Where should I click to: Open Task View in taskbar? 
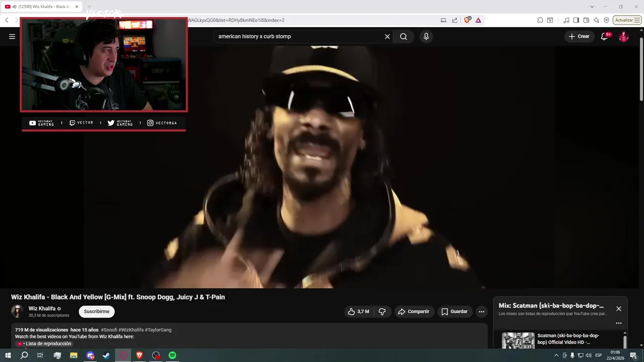tap(40, 355)
